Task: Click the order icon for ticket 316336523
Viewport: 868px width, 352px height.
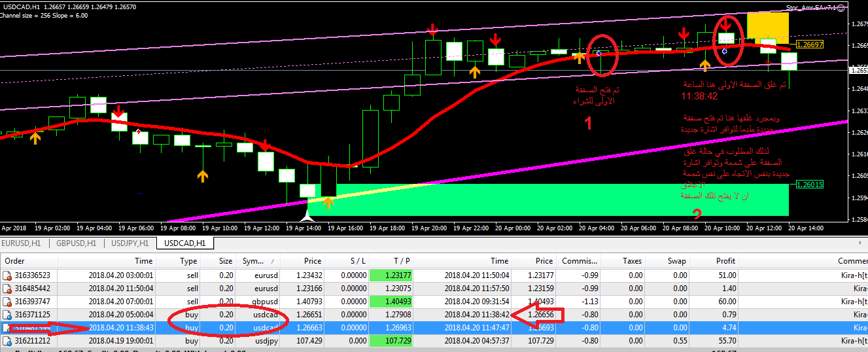Action: coord(7,275)
